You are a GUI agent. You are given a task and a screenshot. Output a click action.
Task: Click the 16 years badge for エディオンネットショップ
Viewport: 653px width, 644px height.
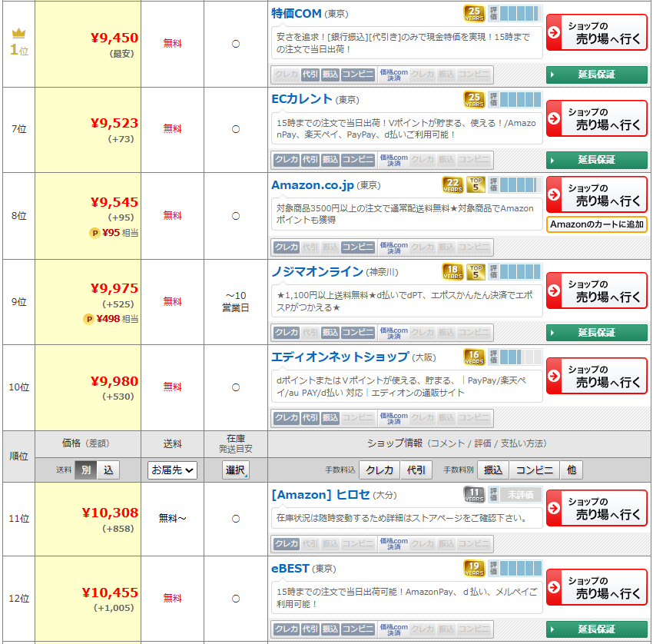(474, 357)
